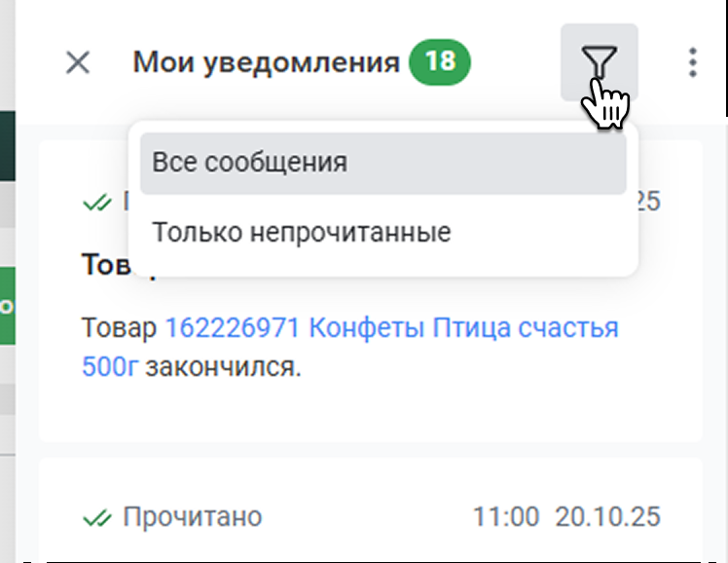Click the black word "Товар" before the product link

(x=119, y=328)
